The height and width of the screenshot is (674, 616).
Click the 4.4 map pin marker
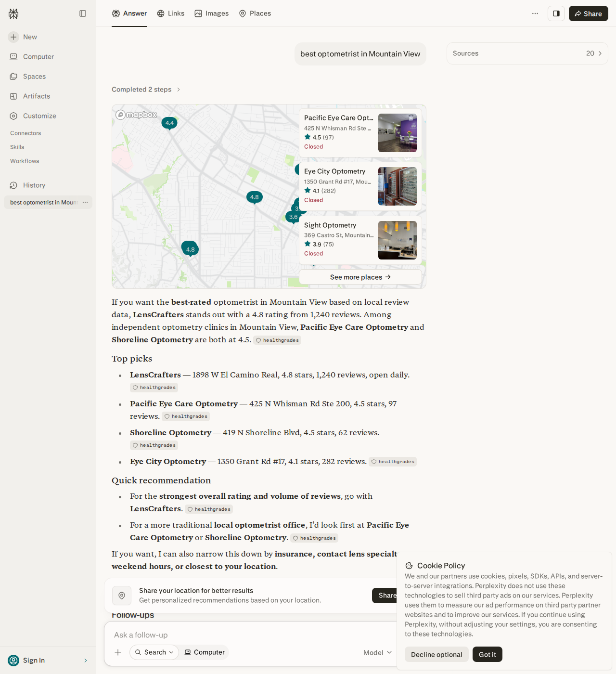click(x=169, y=123)
